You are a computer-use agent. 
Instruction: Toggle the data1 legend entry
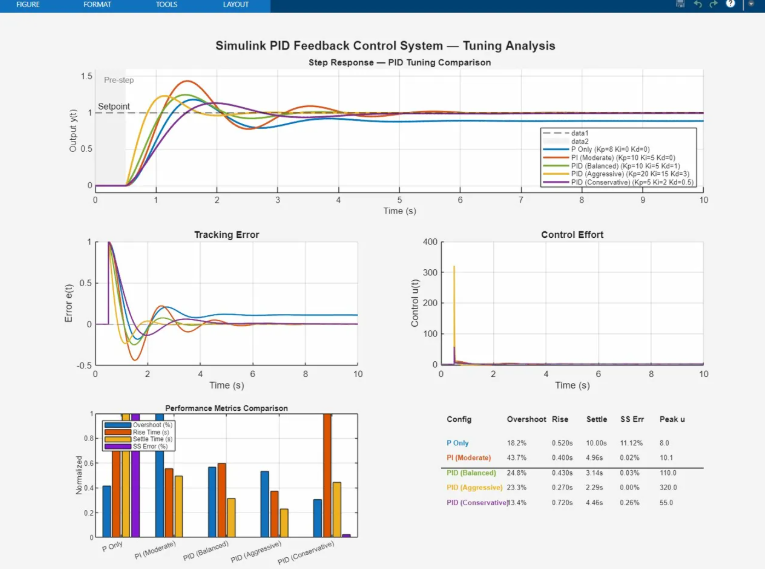click(x=566, y=133)
